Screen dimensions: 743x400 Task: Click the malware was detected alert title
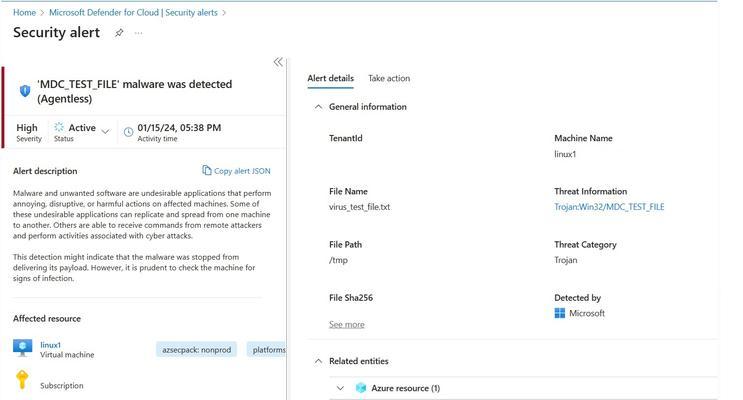[x=135, y=91]
